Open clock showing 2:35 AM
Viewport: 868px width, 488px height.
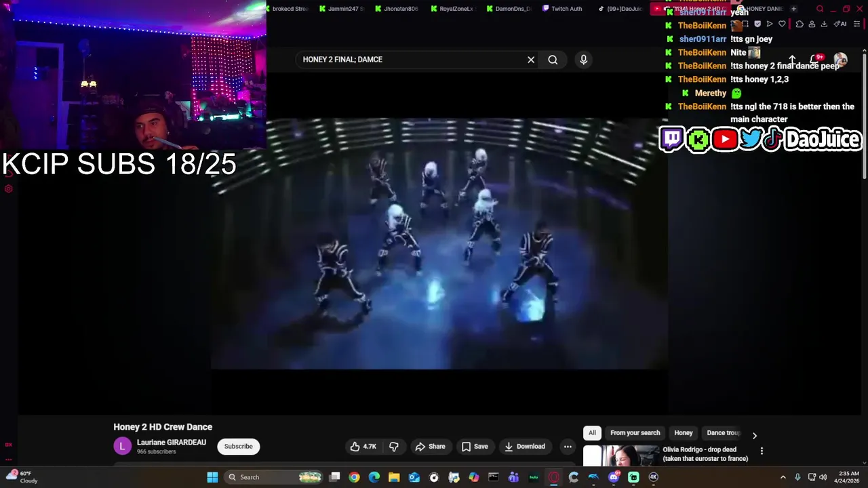[848, 477]
